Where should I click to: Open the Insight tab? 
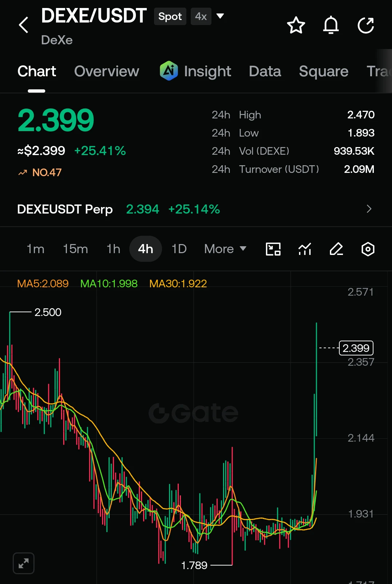pos(207,71)
